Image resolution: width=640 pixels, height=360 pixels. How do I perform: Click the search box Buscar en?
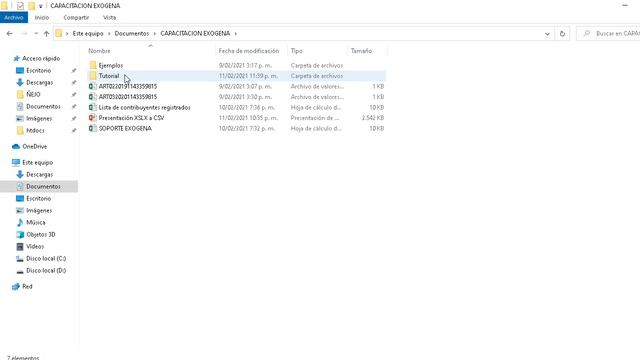click(608, 33)
